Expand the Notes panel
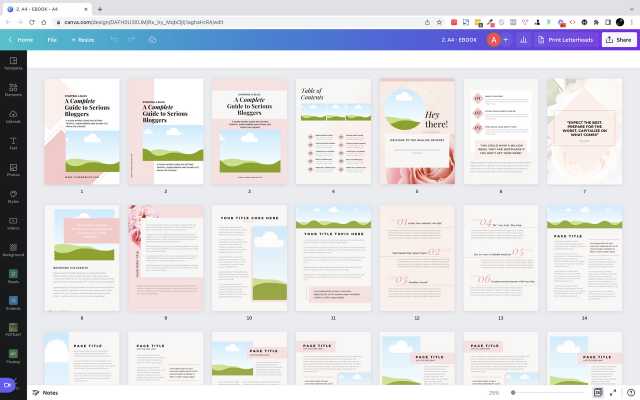The height and width of the screenshot is (400, 640). pyautogui.click(x=44, y=392)
